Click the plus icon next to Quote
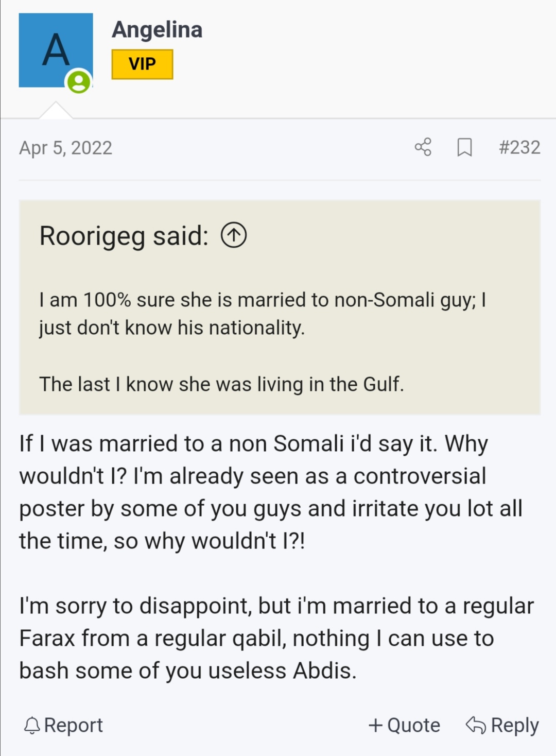 tap(375, 725)
